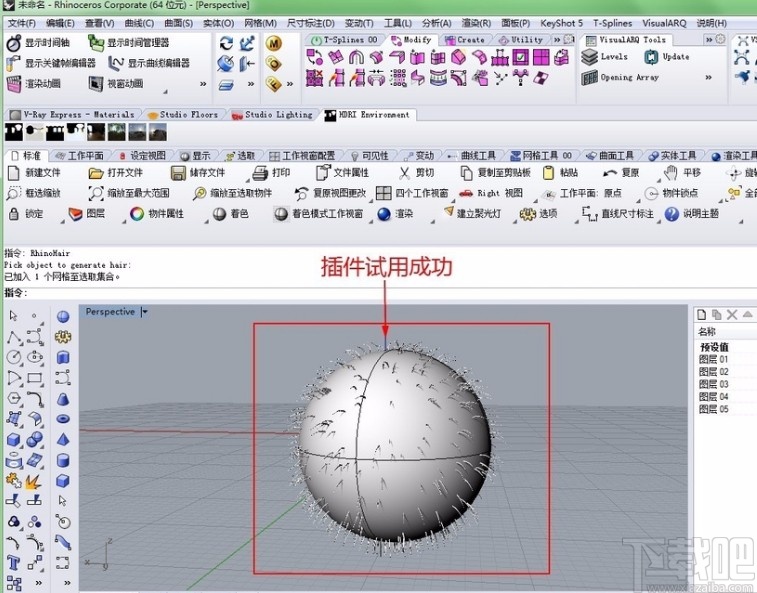
Task: Click 显示时间轴 stopwatch icon
Action: click(x=14, y=43)
